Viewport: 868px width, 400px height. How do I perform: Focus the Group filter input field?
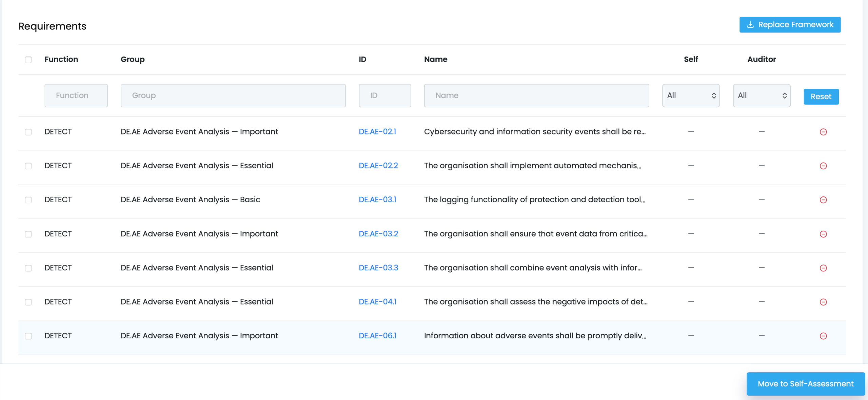coord(233,96)
